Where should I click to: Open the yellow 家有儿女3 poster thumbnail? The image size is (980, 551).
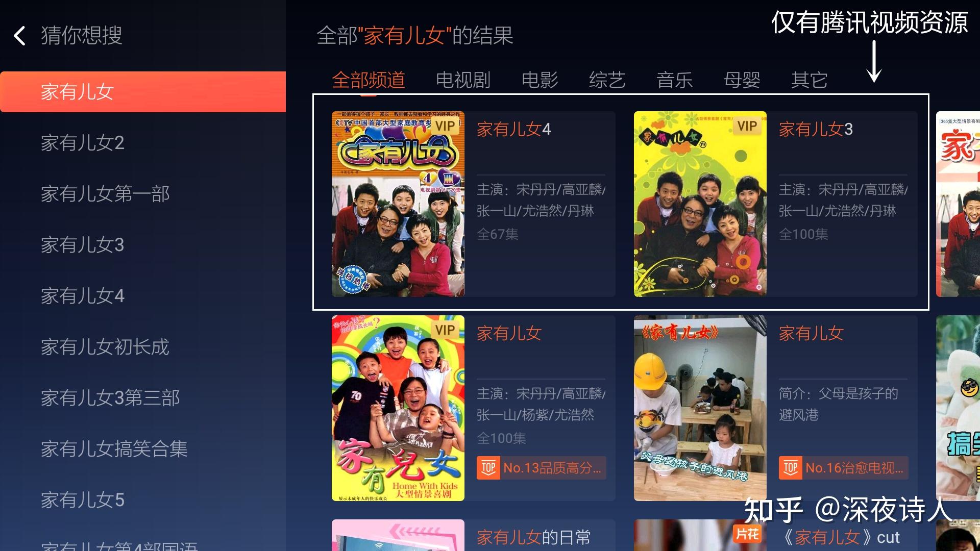700,204
